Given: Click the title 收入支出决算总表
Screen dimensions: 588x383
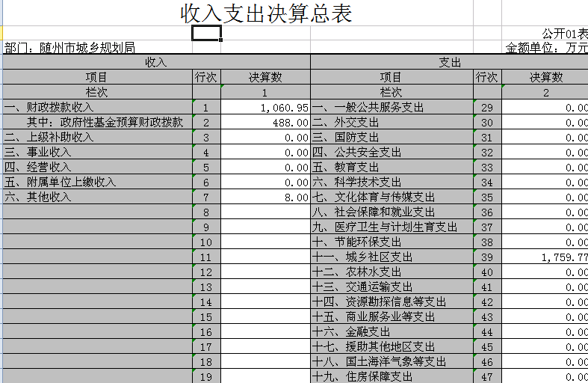Looking at the screenshot, I should (x=265, y=13).
